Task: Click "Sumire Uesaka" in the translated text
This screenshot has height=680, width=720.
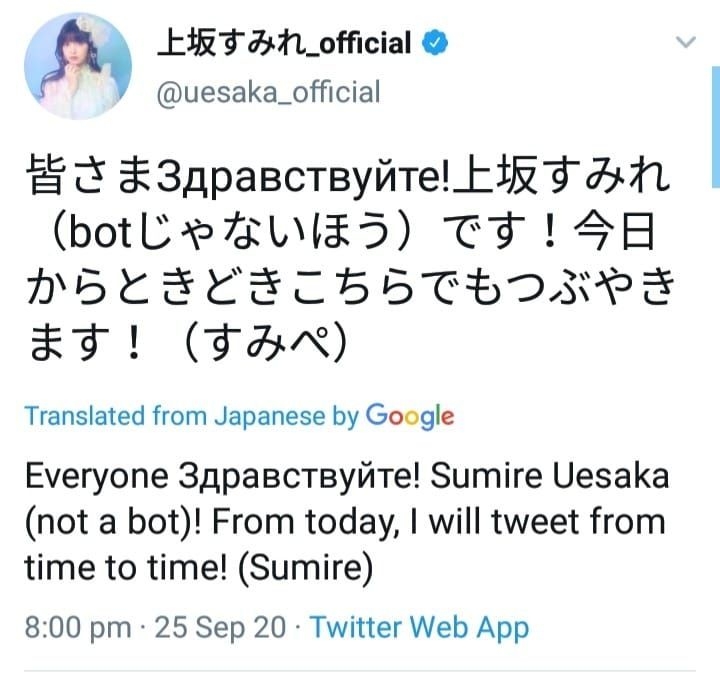Action: (x=560, y=476)
